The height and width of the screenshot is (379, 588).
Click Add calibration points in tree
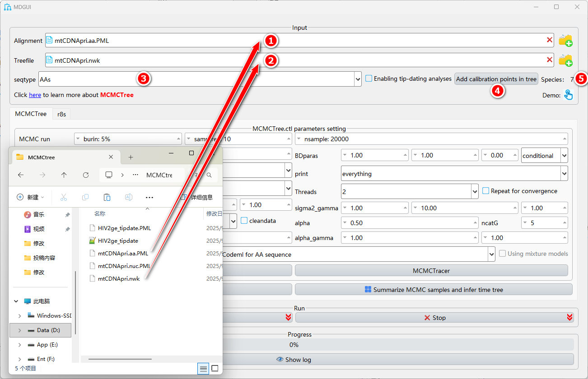[496, 79]
